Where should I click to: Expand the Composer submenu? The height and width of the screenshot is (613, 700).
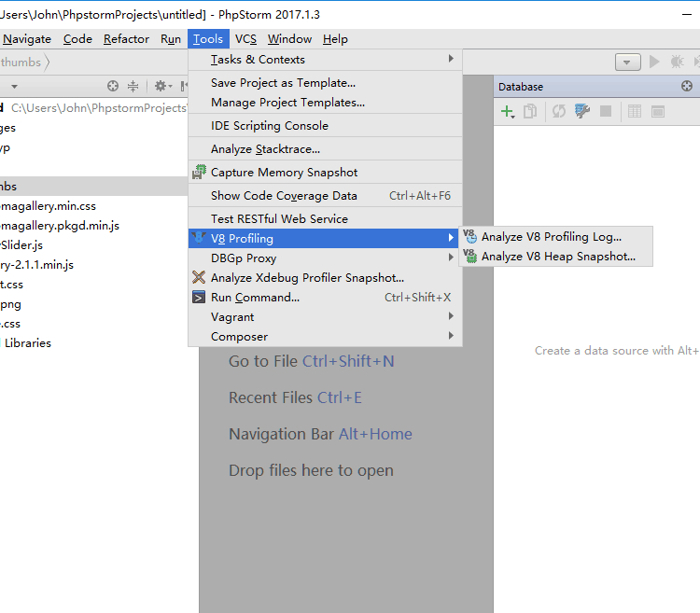pyautogui.click(x=325, y=337)
